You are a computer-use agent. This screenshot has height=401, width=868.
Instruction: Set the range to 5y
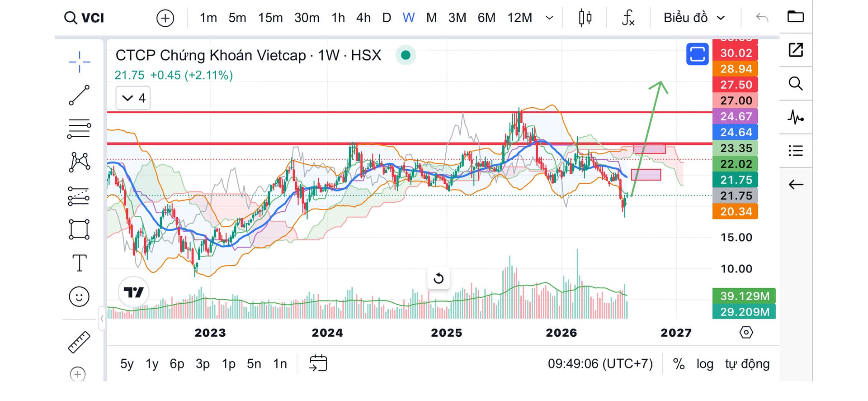127,364
